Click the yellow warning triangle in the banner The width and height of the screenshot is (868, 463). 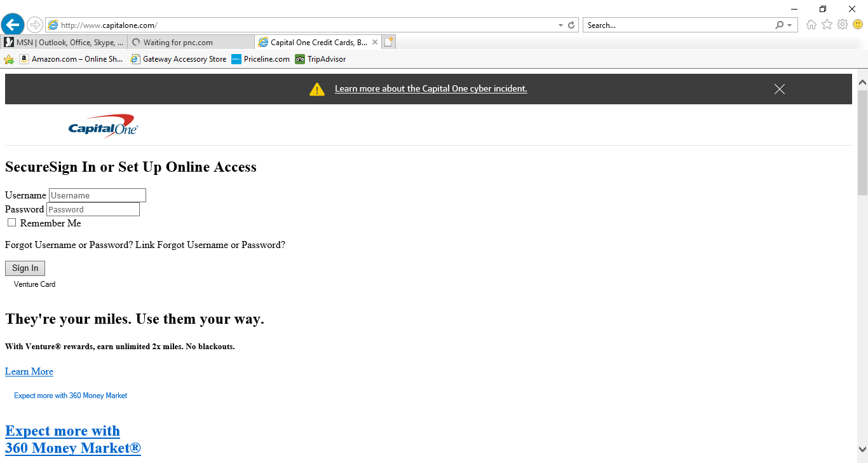point(317,89)
